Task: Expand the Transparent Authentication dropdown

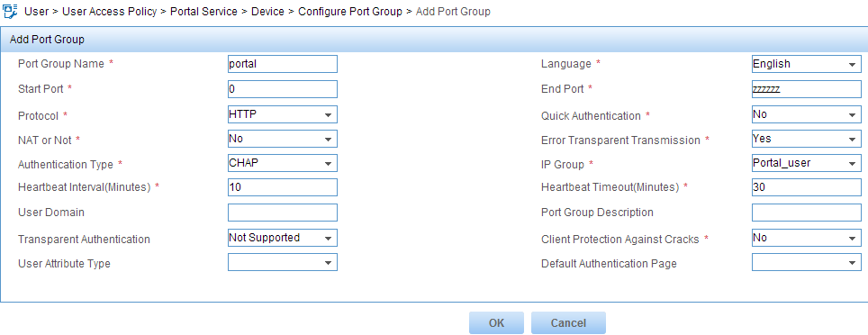Action: (x=283, y=238)
